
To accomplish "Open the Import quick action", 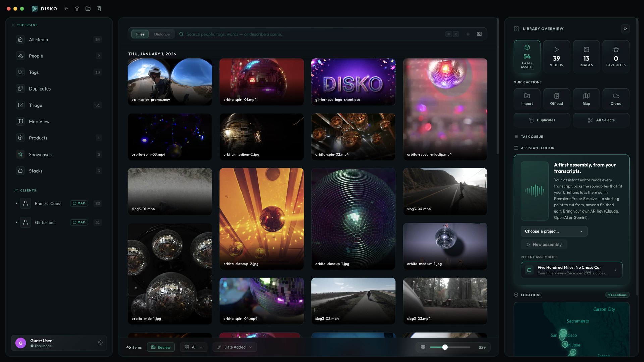I will tap(527, 99).
